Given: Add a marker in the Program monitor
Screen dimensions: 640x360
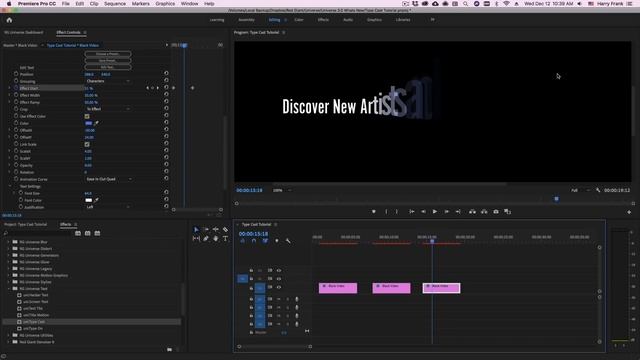Looking at the screenshot, I should point(373,211).
